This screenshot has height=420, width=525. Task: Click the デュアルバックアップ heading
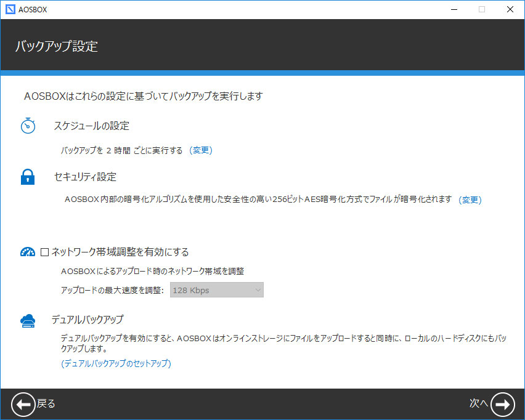pos(87,320)
